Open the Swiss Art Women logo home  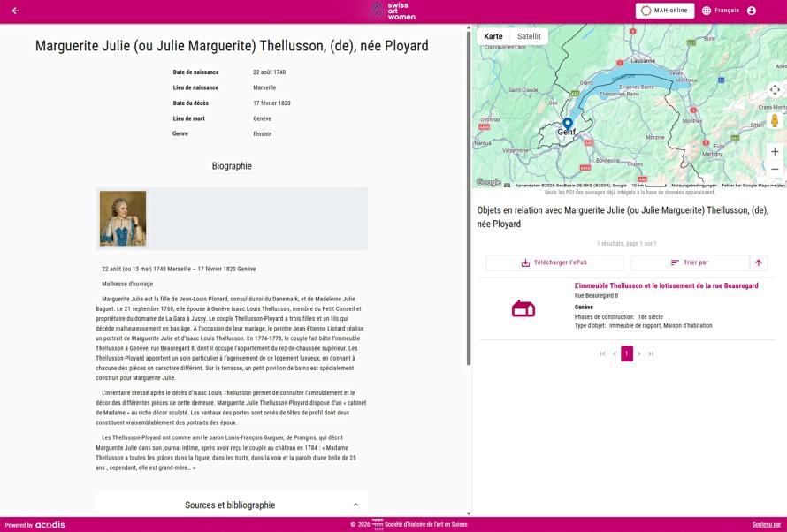click(x=393, y=11)
